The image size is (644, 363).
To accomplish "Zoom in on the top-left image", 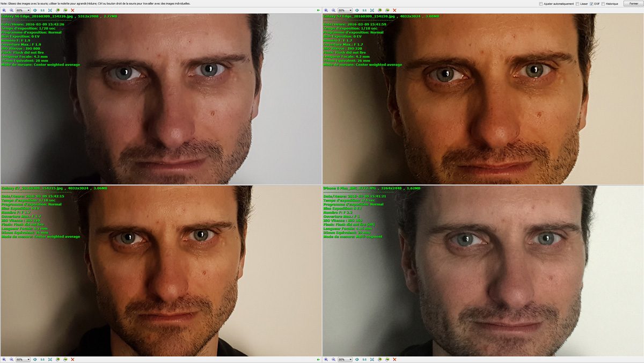I will pos(4,10).
